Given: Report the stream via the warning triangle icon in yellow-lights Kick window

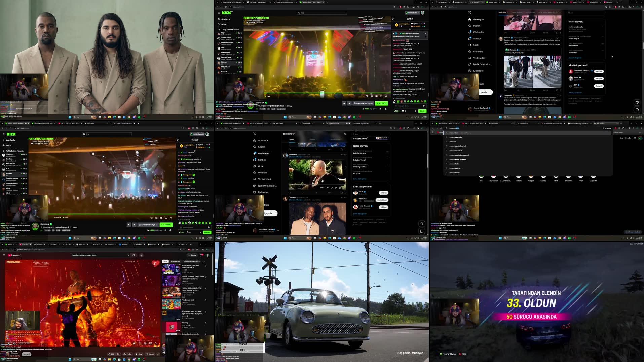Looking at the screenshot, I should tap(385, 109).
